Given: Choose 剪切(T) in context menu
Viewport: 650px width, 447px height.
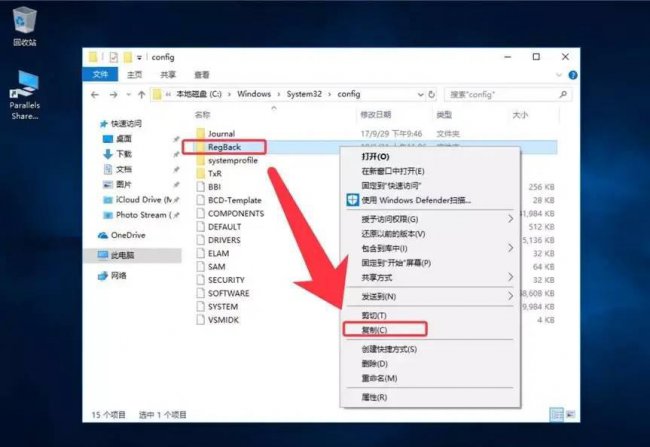Looking at the screenshot, I should (430, 315).
